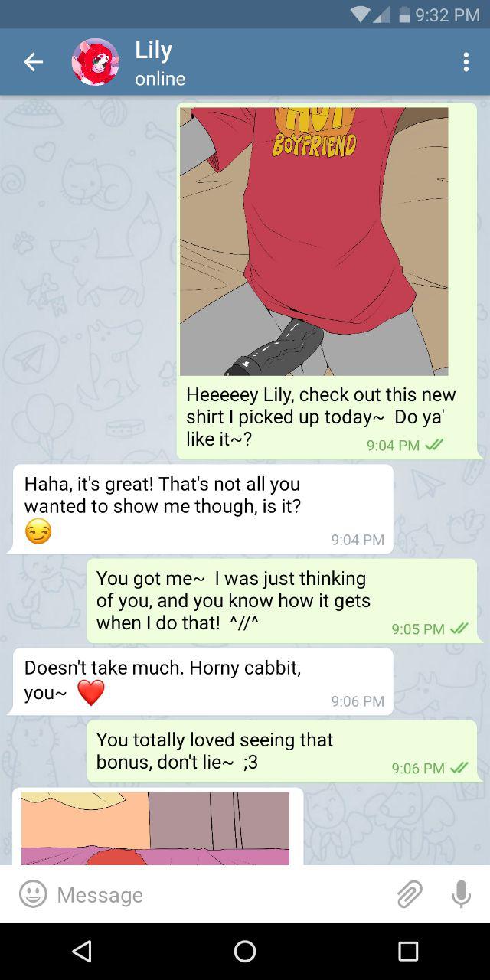Select the "You got me~" message bubble
The height and width of the screenshot is (980, 490).
tap(281, 601)
